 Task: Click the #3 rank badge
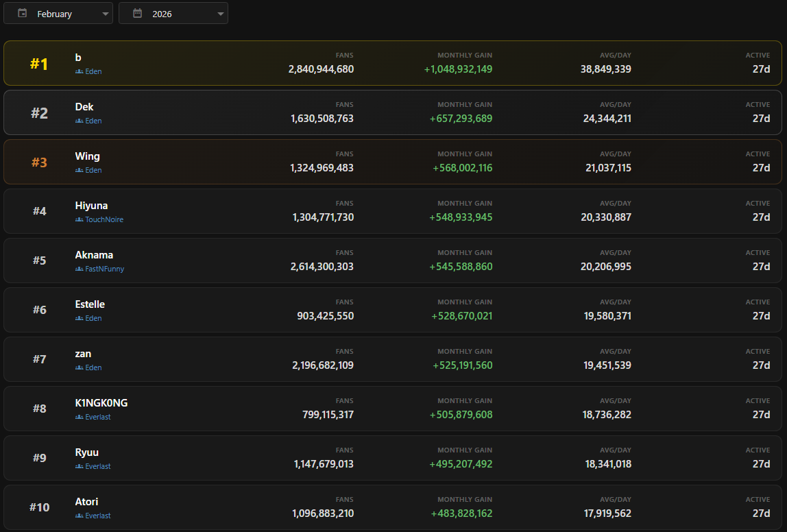click(x=39, y=162)
